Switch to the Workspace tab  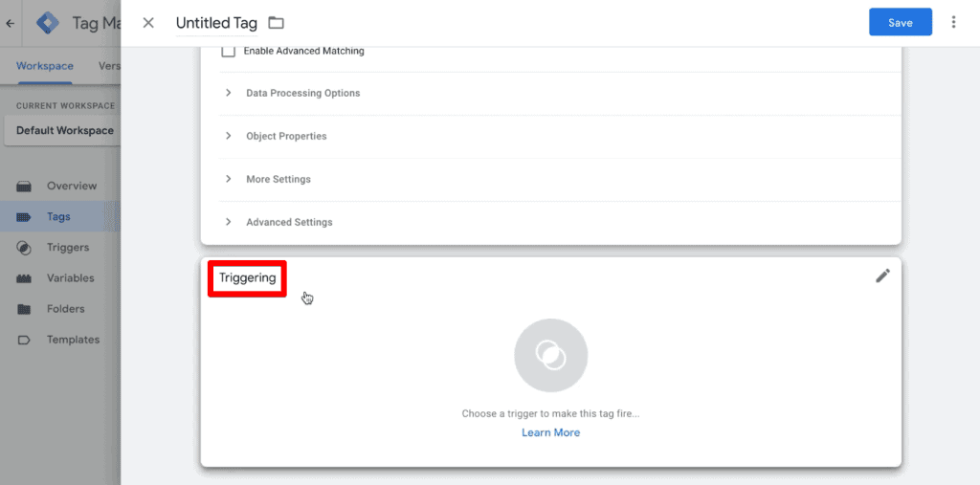45,66
